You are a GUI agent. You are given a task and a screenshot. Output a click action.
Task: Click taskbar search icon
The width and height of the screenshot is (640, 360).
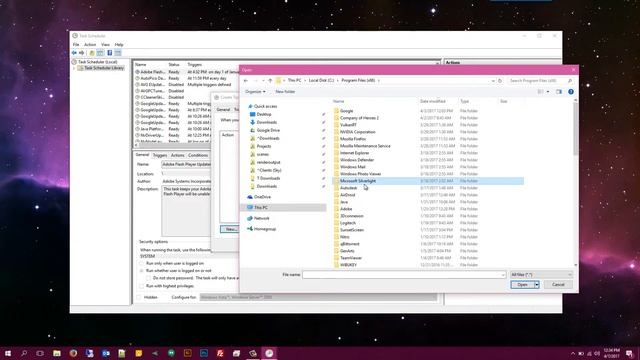tap(24, 353)
